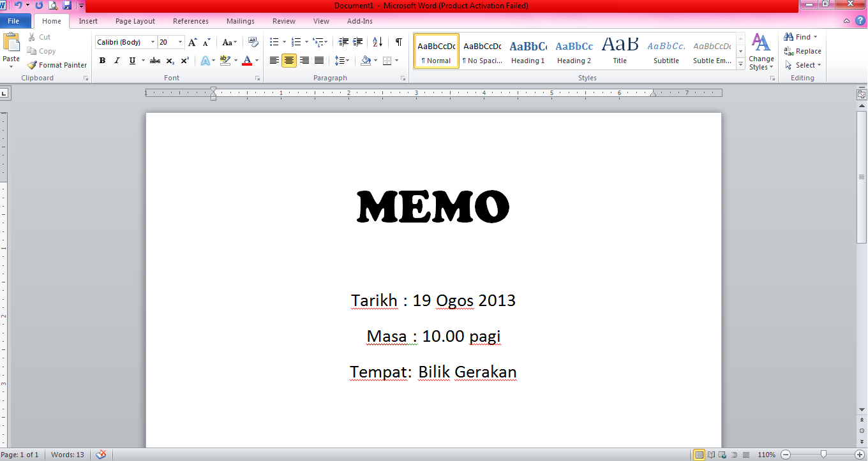This screenshot has width=868, height=461.
Task: Click the ruler tab selector at left corner
Action: [4, 93]
